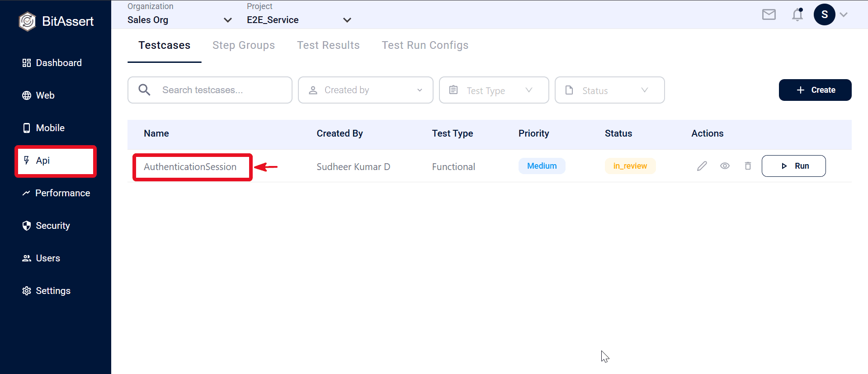Open the AuthenticationSession testcase name
This screenshot has width=868, height=374.
coord(190,167)
